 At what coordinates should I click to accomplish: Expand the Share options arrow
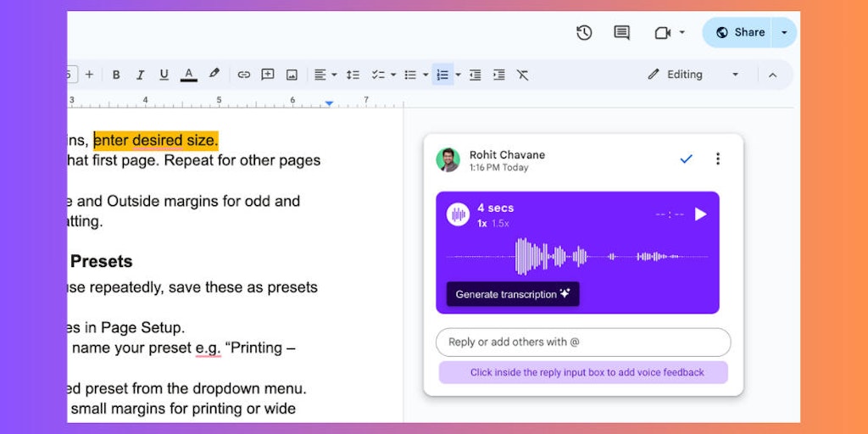click(x=784, y=33)
